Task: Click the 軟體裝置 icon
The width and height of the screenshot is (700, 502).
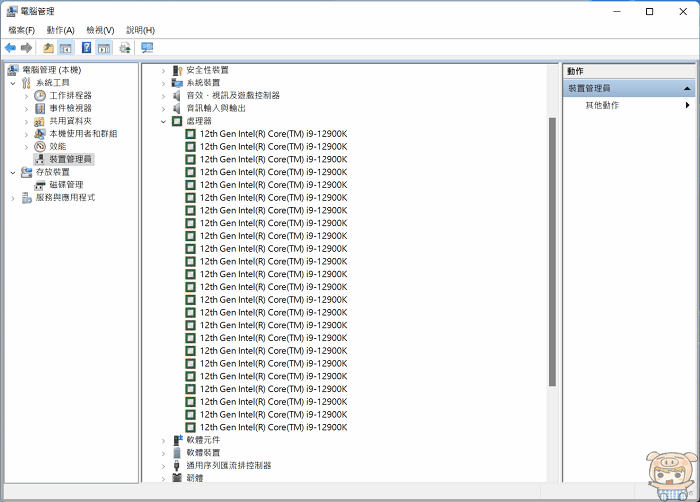Action: (177, 453)
